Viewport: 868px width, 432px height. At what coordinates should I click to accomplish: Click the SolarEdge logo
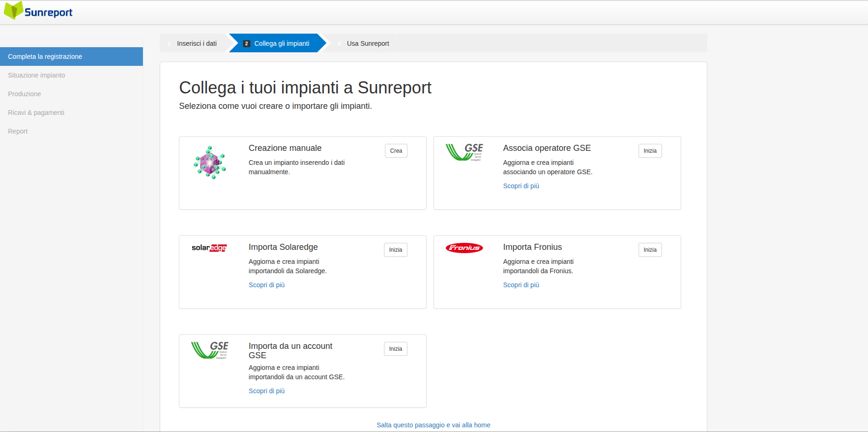[209, 248]
